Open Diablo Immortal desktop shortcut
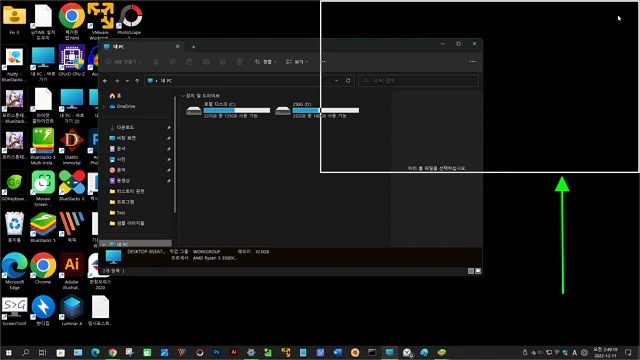This screenshot has height=360, width=640. pos(72,146)
